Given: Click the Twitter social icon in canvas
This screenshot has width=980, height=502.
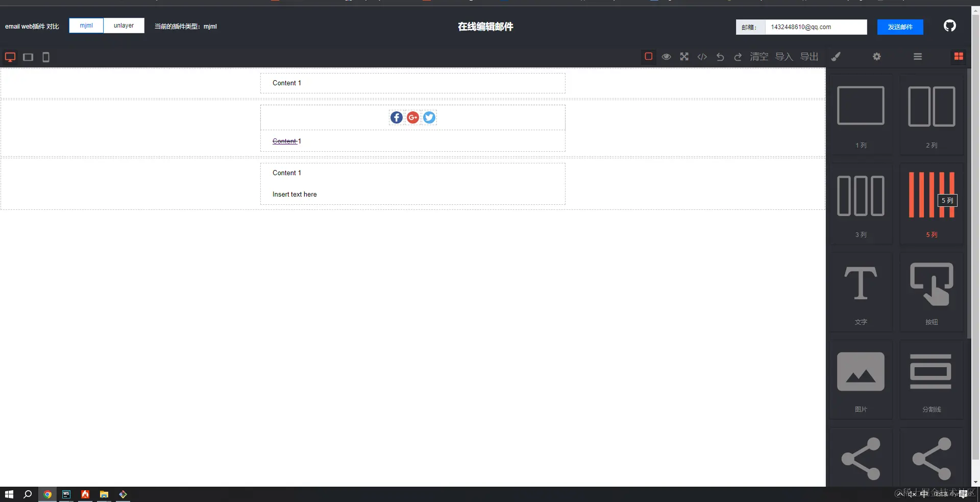Looking at the screenshot, I should coord(429,117).
